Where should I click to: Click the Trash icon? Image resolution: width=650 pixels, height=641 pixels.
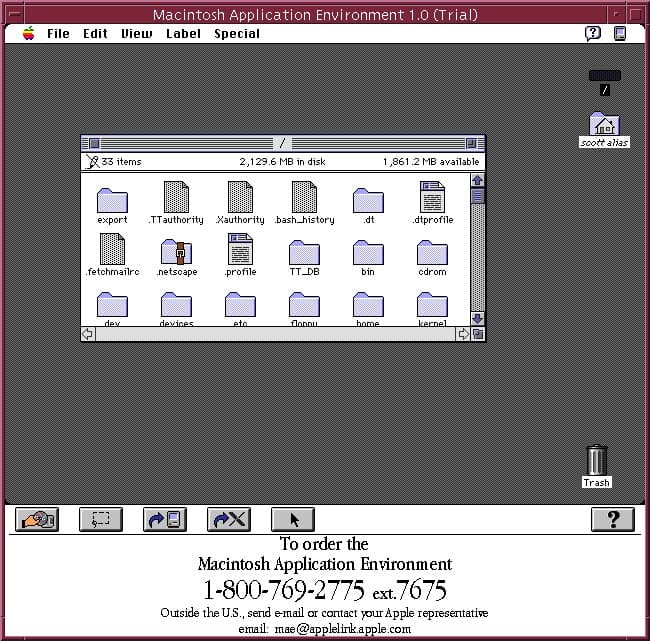pyautogui.click(x=597, y=460)
